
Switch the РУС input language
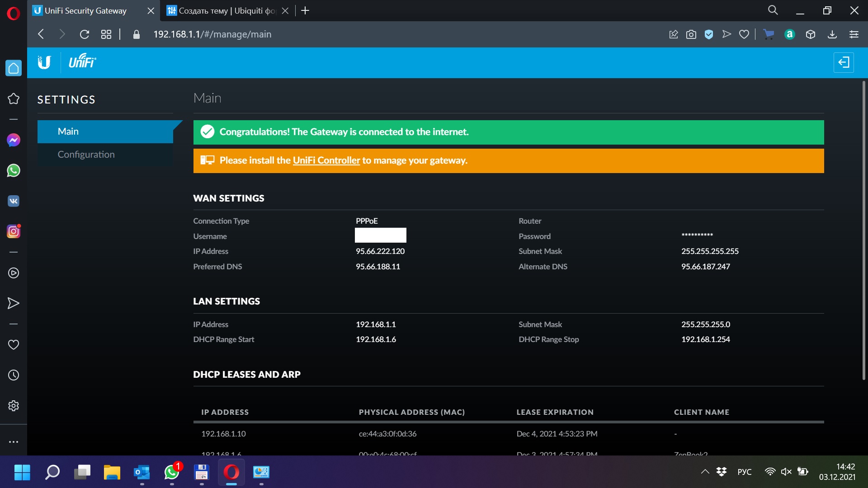point(745,472)
